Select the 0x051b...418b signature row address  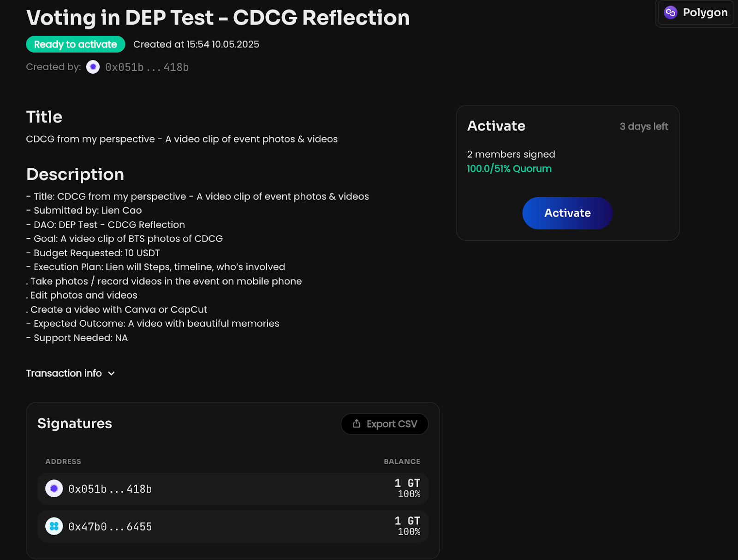(x=110, y=489)
